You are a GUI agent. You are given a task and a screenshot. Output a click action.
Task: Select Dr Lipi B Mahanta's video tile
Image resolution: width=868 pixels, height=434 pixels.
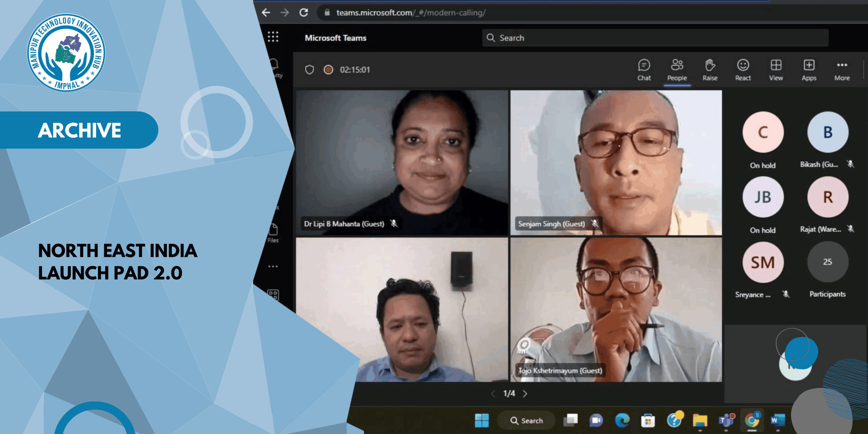click(402, 162)
